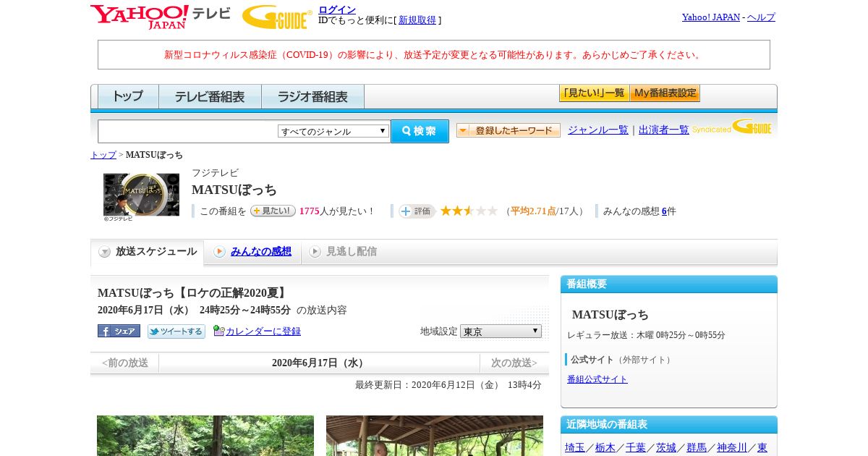This screenshot has height=456, width=868.
Task: Click the Yahoo! JAPAN テレビ logo
Action: 161,17
